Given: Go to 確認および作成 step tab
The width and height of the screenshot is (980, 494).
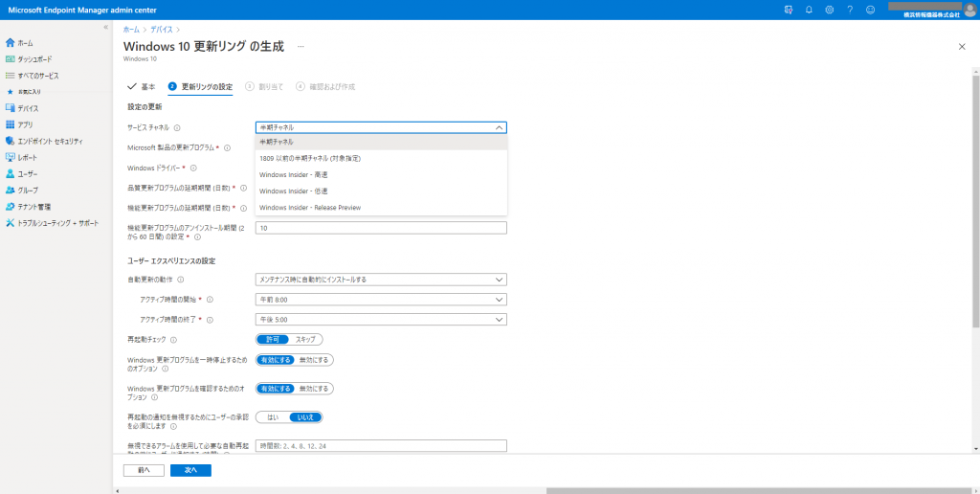Looking at the screenshot, I should point(325,86).
